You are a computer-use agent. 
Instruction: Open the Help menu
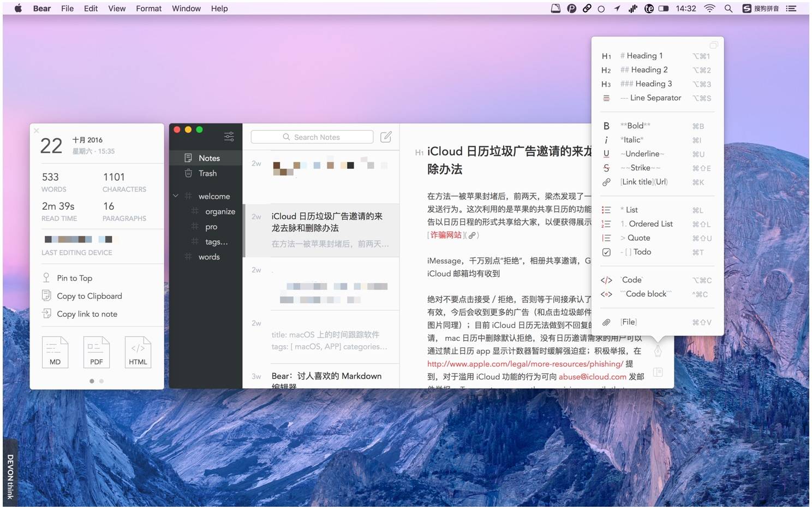(219, 8)
